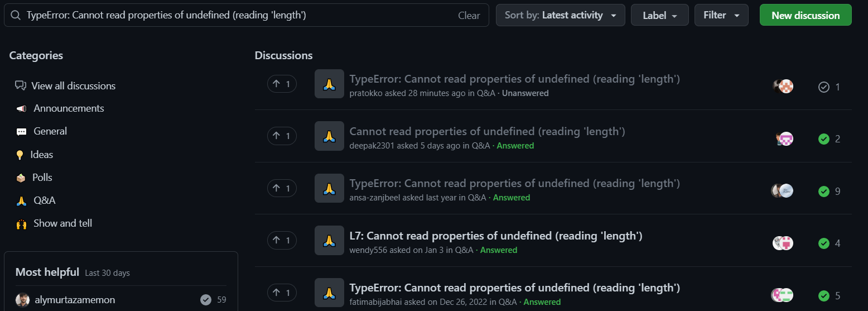Screen dimensions: 868x311
Task: Select the Show and tell category
Action: 62,223
